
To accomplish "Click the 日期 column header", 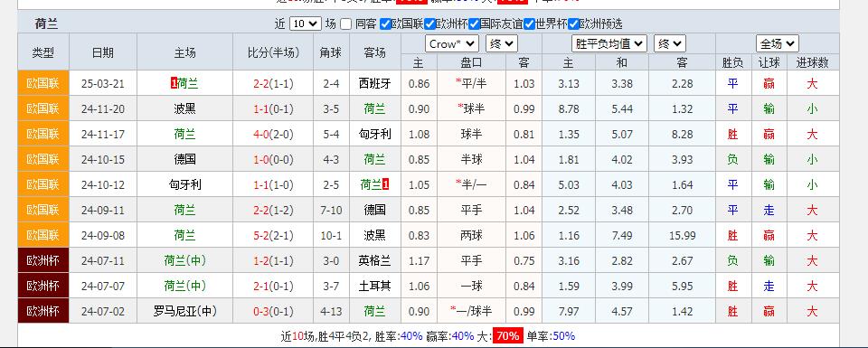I will (103, 52).
